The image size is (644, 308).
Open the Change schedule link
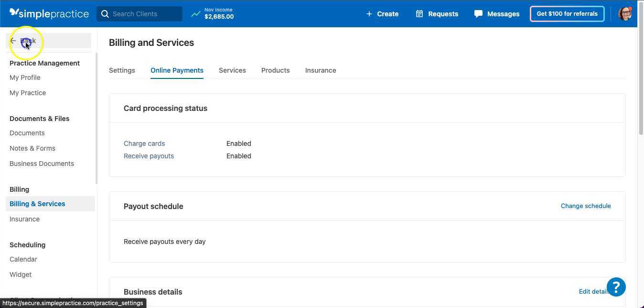point(586,206)
